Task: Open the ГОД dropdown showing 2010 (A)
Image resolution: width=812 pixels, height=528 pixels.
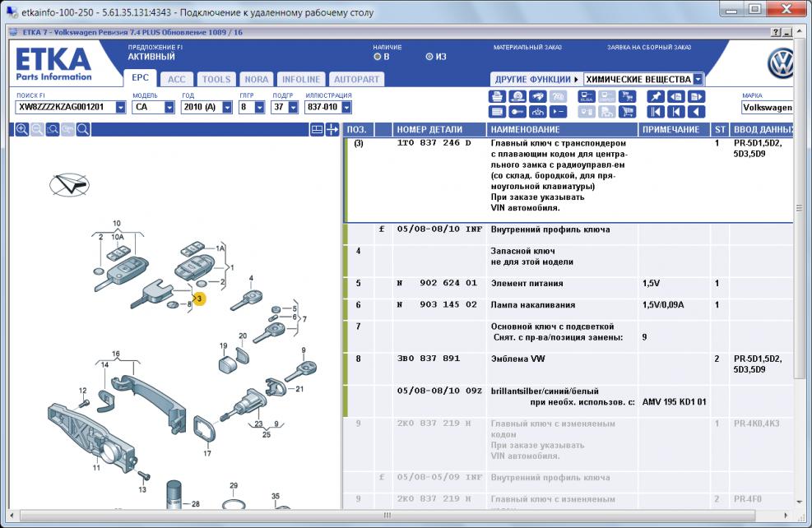Action: pos(227,107)
